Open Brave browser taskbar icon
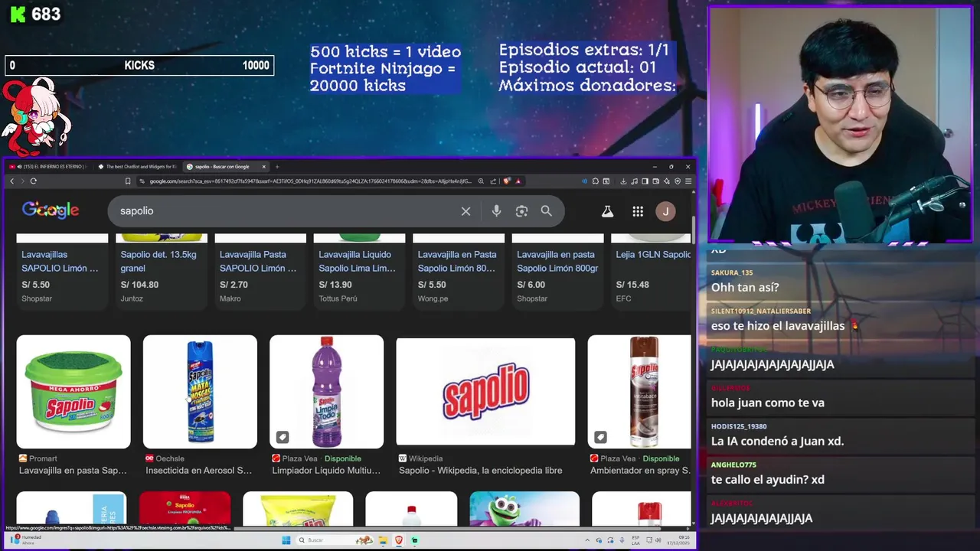980x551 pixels. point(399,540)
